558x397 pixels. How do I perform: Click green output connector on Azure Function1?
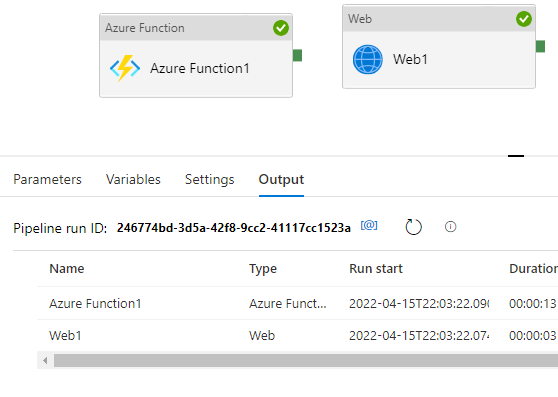point(298,55)
